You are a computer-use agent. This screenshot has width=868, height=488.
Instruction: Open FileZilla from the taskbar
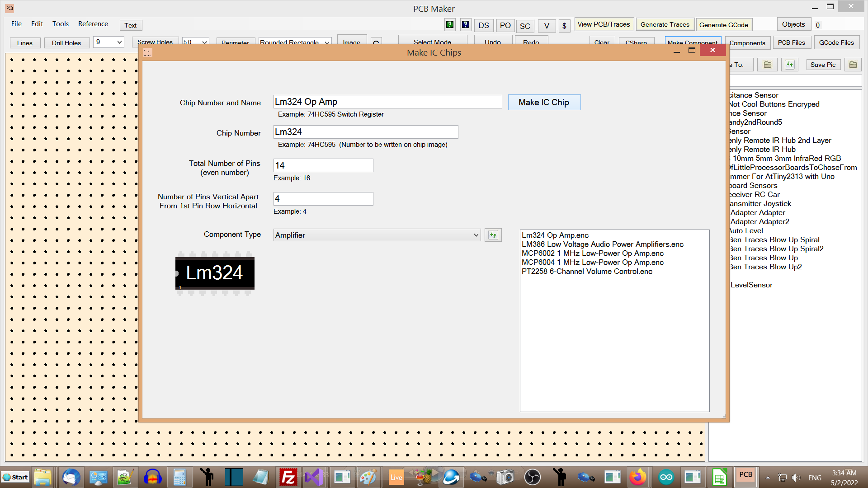click(288, 477)
